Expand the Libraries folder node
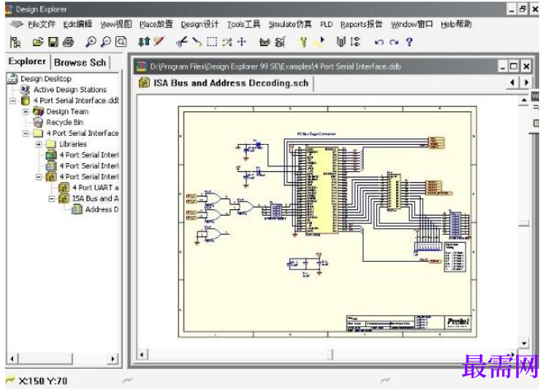The height and width of the screenshot is (392, 554). pos(39,144)
